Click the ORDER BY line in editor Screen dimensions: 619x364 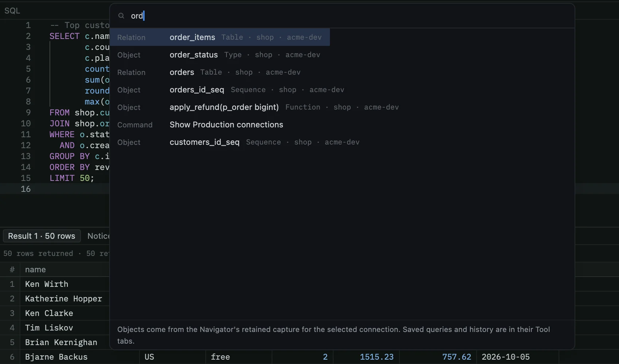coord(79,167)
